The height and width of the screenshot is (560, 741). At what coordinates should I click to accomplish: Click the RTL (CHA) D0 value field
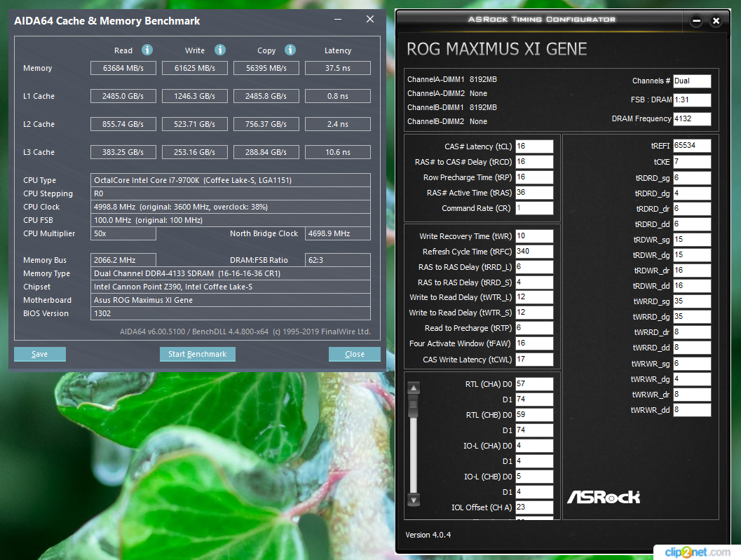tap(534, 384)
